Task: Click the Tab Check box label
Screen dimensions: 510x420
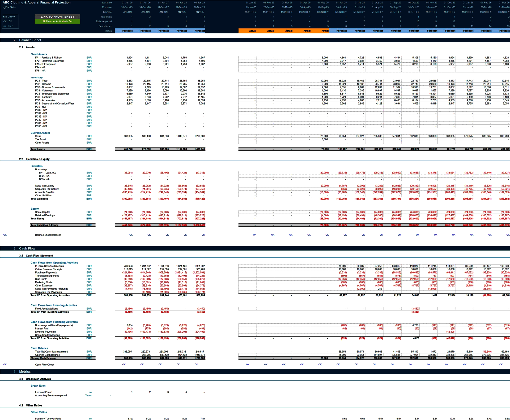Action: point(9,16)
